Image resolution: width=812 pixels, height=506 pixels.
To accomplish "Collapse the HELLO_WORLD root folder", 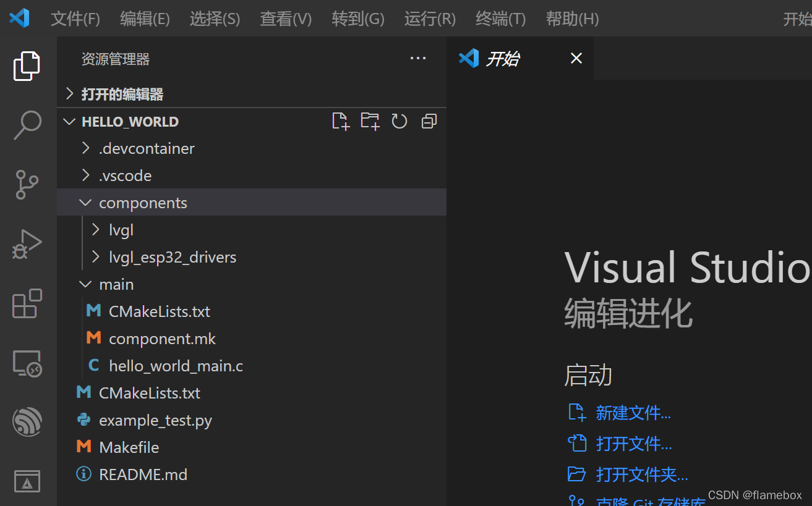I will pos(70,122).
